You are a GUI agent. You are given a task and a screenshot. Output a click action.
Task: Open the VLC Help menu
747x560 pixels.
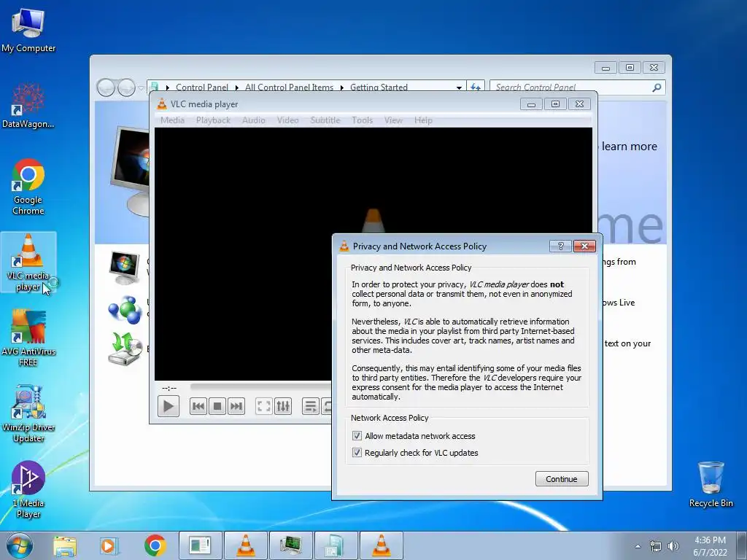click(423, 120)
